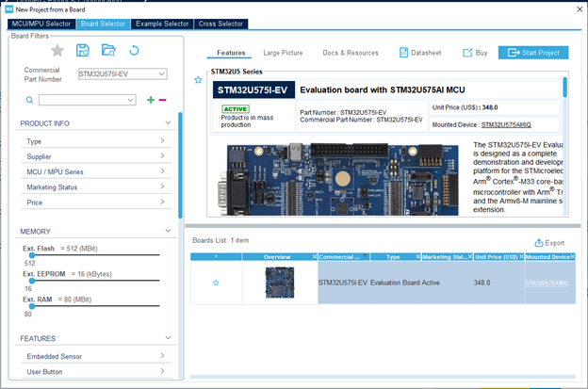The width and height of the screenshot is (588, 389).
Task: Collapse the PRODUCT INFO section
Action: click(168, 123)
